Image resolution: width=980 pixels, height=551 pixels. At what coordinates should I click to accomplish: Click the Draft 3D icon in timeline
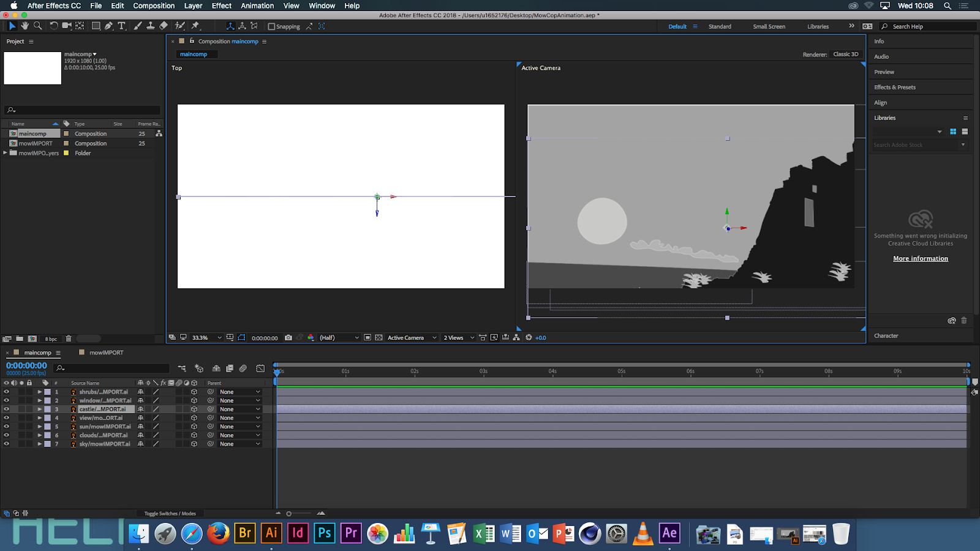point(199,369)
